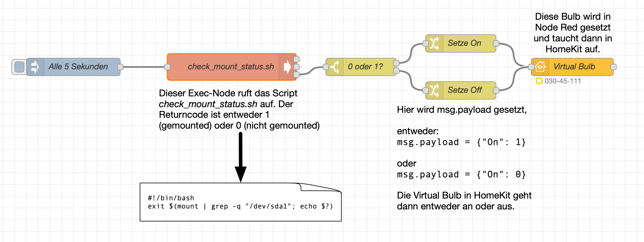
Task: Click the change icon on Setze Off node
Action: pyautogui.click(x=434, y=90)
